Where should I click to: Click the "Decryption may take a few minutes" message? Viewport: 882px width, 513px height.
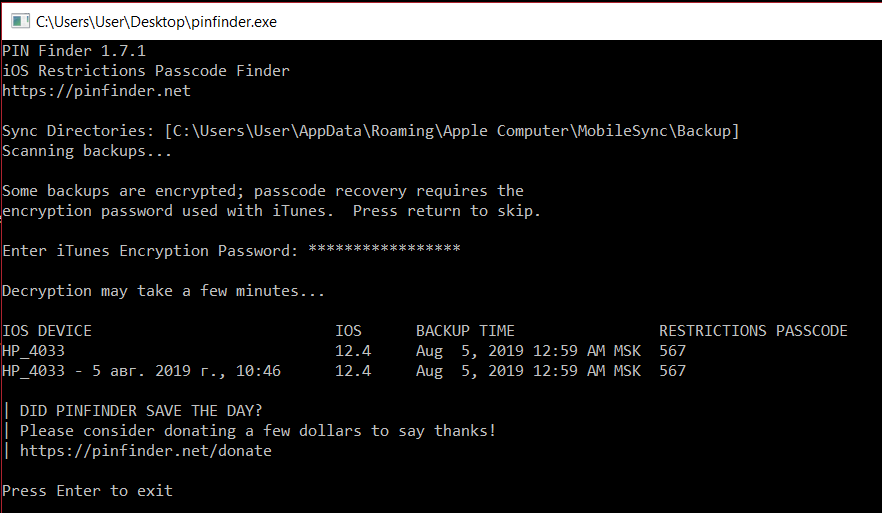click(163, 291)
